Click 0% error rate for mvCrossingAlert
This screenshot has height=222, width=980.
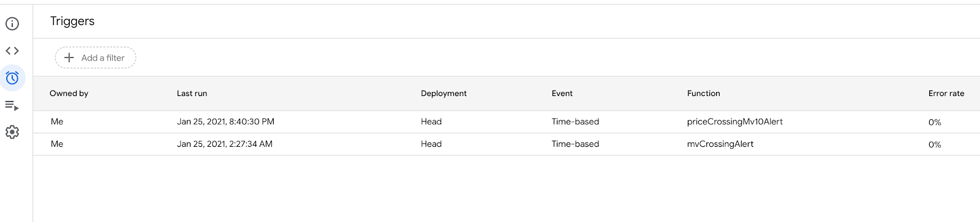935,144
